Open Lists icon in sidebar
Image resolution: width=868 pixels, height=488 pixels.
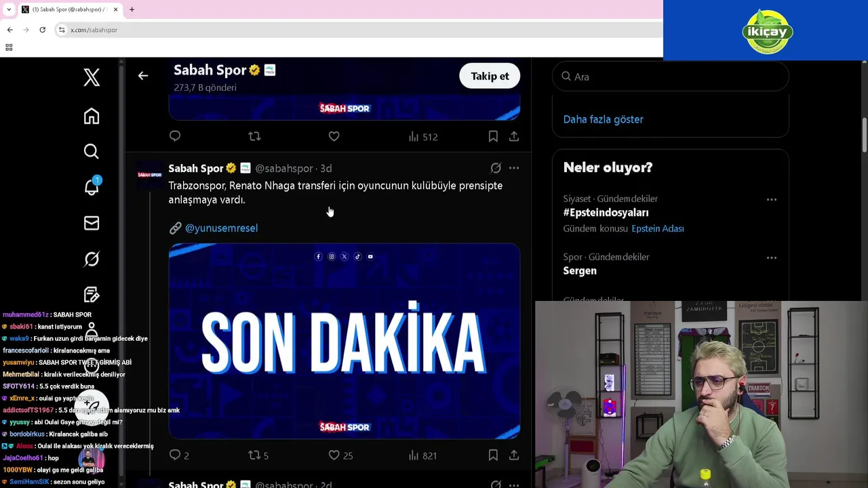[x=92, y=295]
